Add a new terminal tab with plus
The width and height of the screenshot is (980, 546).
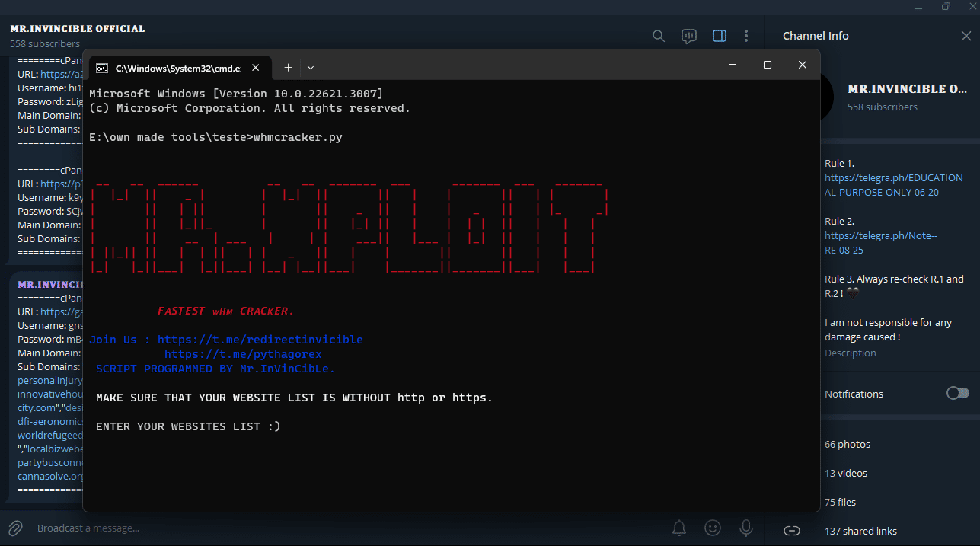288,68
